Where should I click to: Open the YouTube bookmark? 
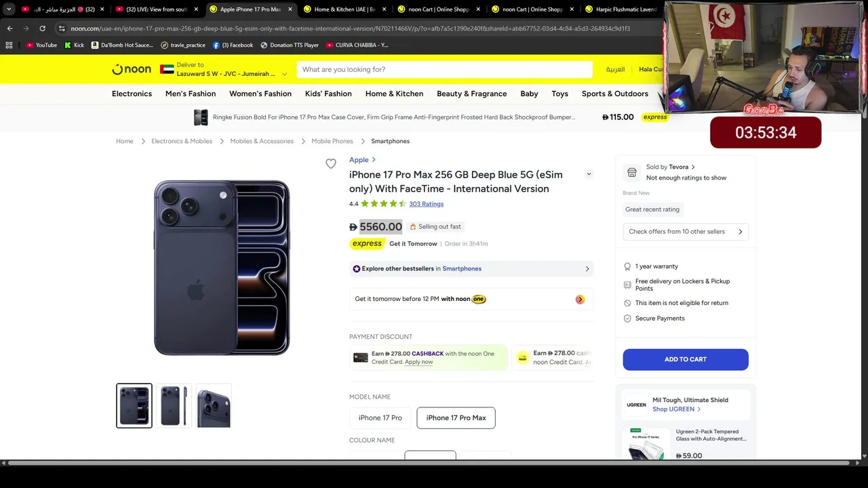coord(41,45)
